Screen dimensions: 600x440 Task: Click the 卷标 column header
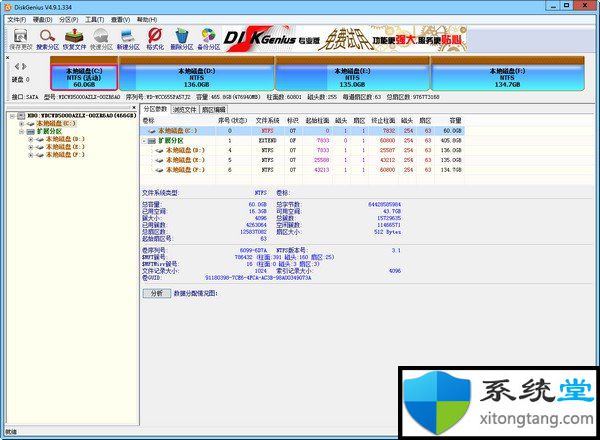click(x=149, y=121)
